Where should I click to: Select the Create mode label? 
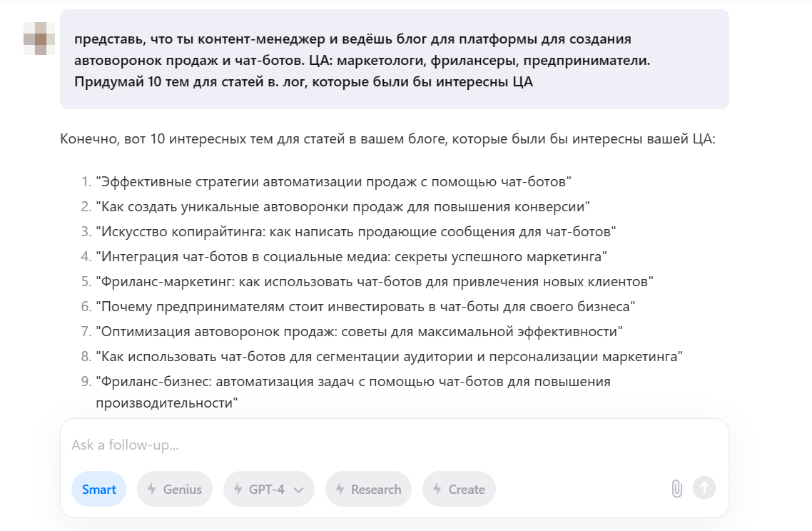[467, 490]
